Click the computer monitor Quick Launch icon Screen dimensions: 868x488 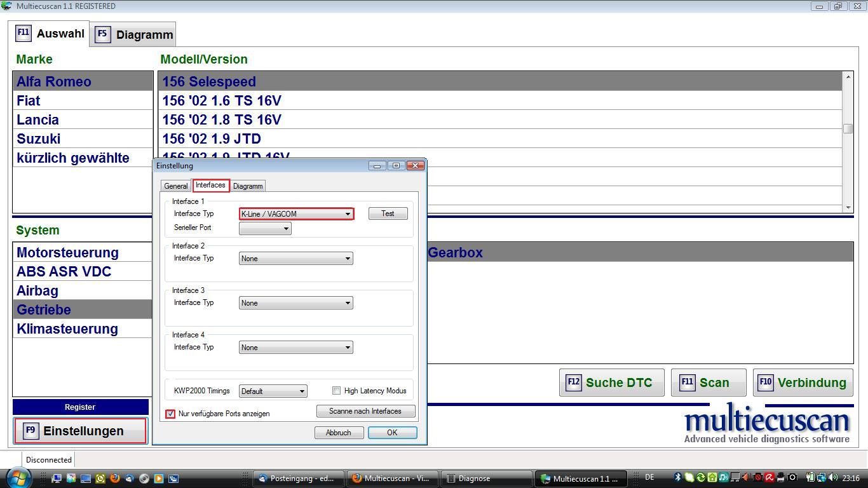57,478
